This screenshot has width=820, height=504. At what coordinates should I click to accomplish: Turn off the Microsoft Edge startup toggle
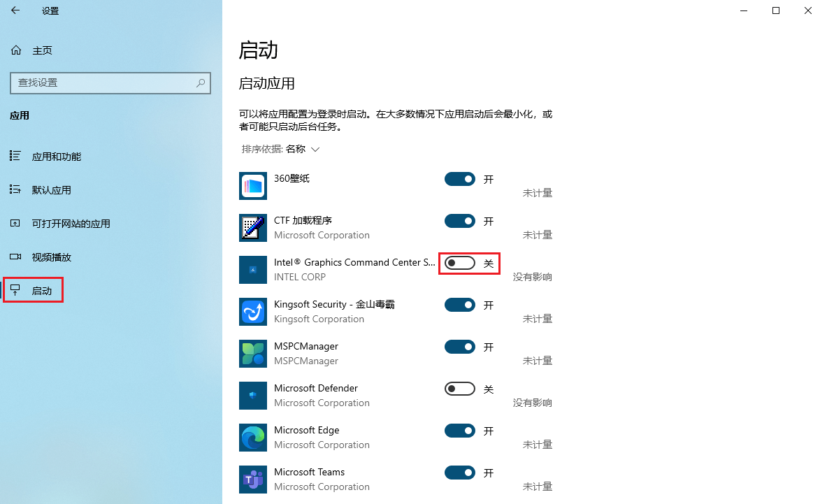pos(459,431)
